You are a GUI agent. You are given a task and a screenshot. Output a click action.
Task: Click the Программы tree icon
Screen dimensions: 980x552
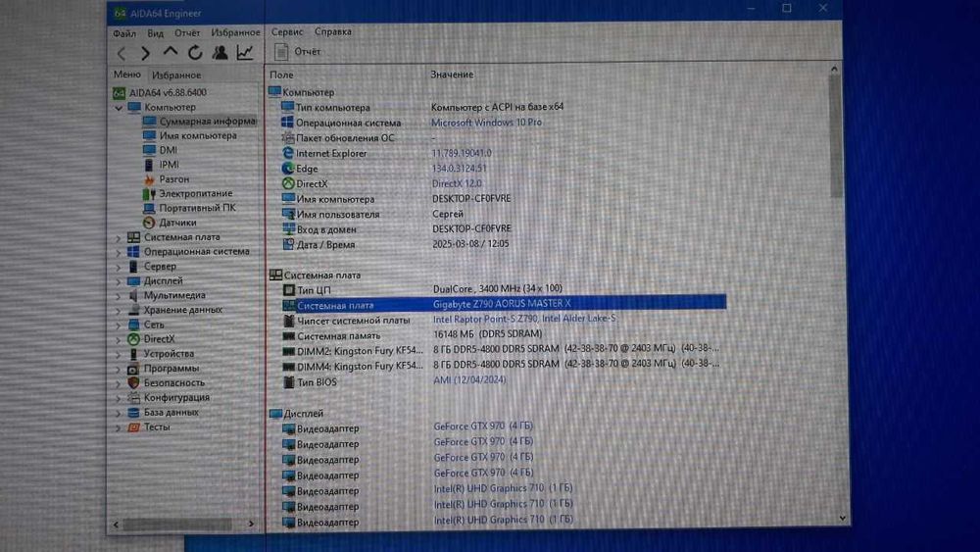coord(133,369)
